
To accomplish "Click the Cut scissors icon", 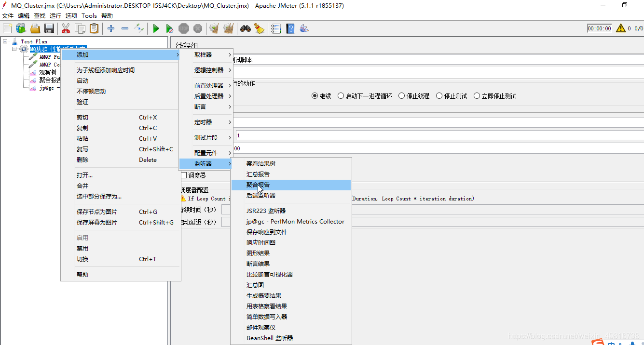I will (66, 28).
